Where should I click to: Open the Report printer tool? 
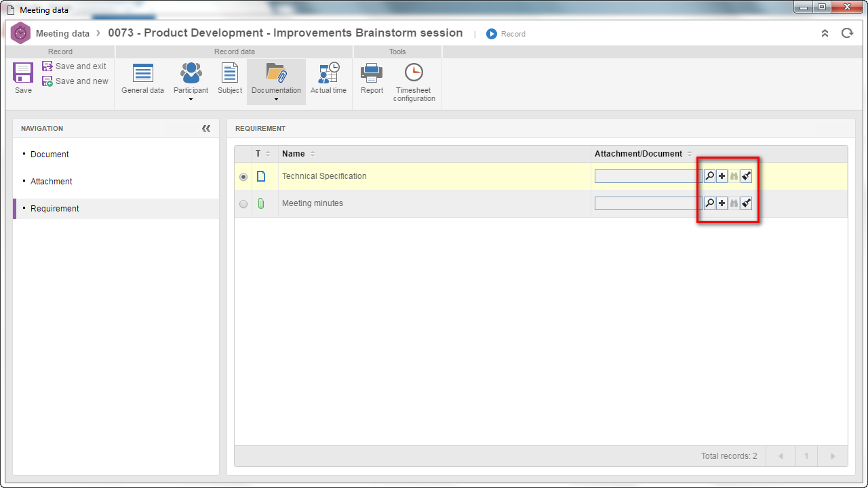(x=372, y=79)
